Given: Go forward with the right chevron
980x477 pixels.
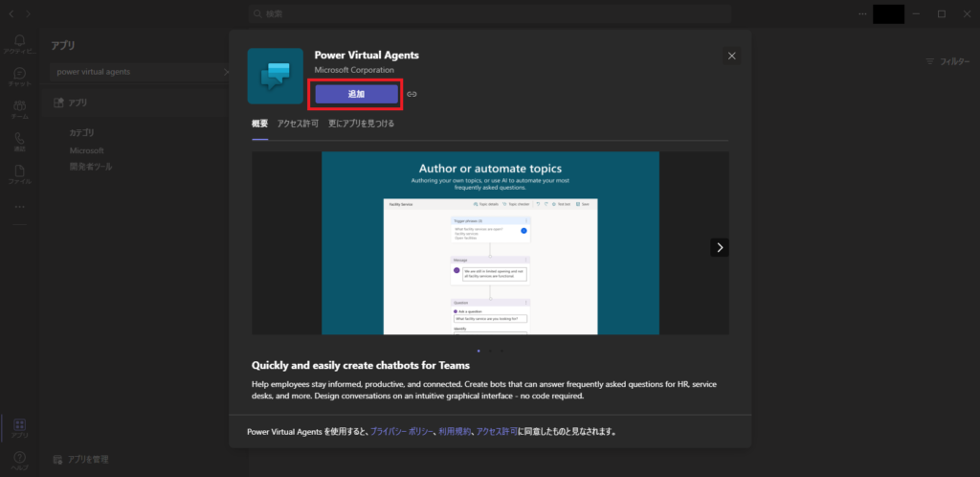Looking at the screenshot, I should click(x=28, y=13).
